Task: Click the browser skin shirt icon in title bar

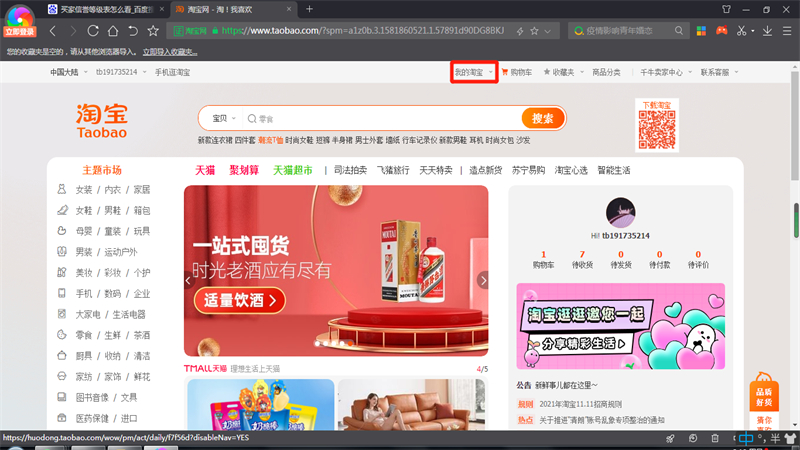Action: pyautogui.click(x=727, y=9)
